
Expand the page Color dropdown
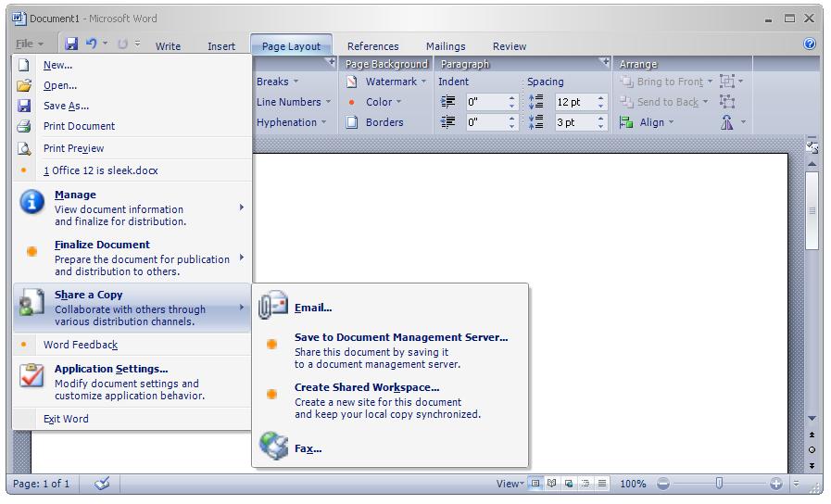coord(398,102)
